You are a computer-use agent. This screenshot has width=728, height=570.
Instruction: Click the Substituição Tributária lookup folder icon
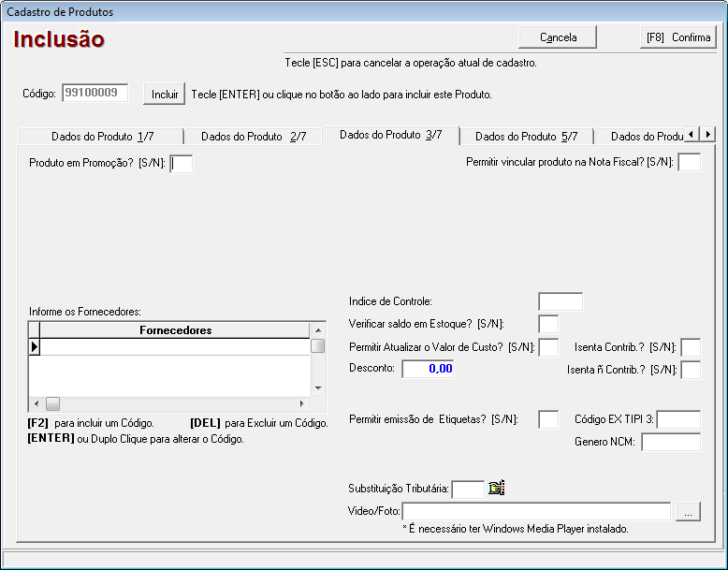496,488
